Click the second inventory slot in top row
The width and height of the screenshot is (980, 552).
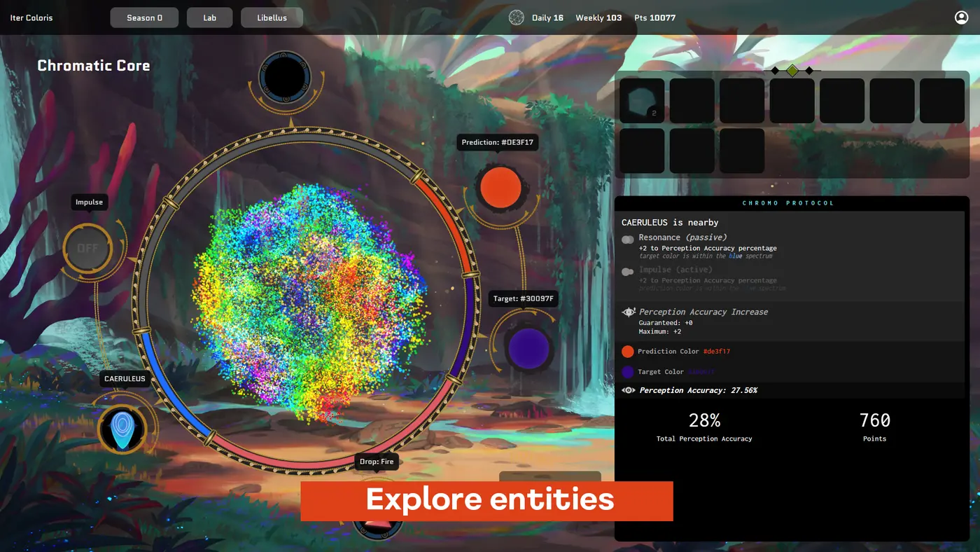coord(692,101)
